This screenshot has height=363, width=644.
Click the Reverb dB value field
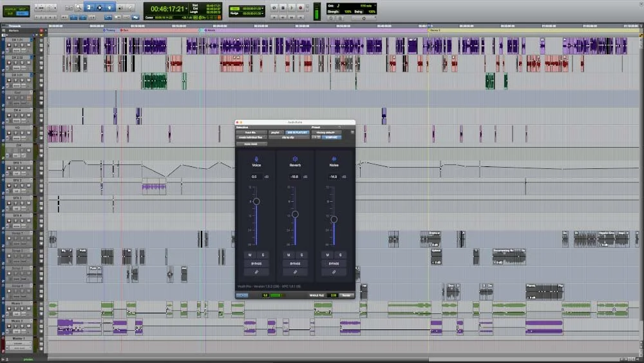[x=294, y=177]
